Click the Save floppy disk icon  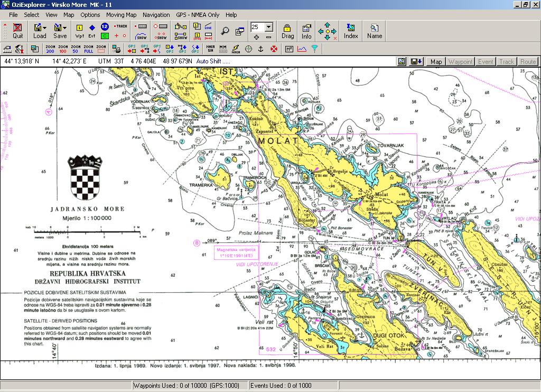coord(58,27)
